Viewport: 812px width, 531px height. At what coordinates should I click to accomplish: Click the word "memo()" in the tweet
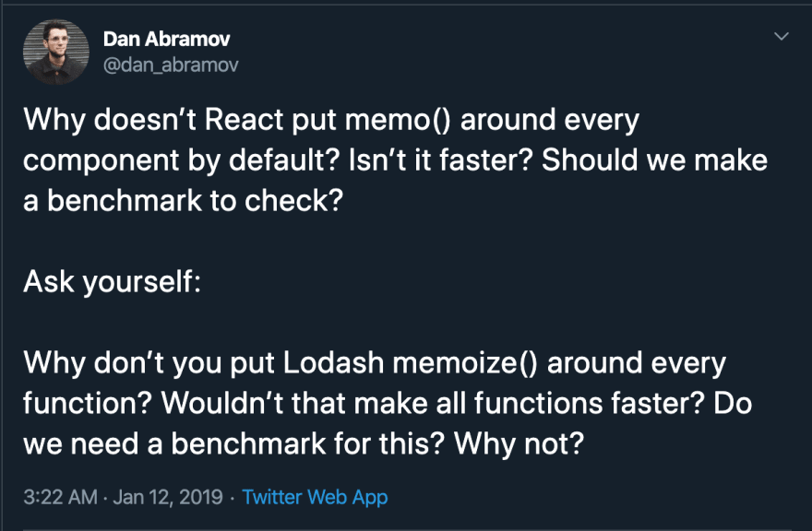(399, 120)
